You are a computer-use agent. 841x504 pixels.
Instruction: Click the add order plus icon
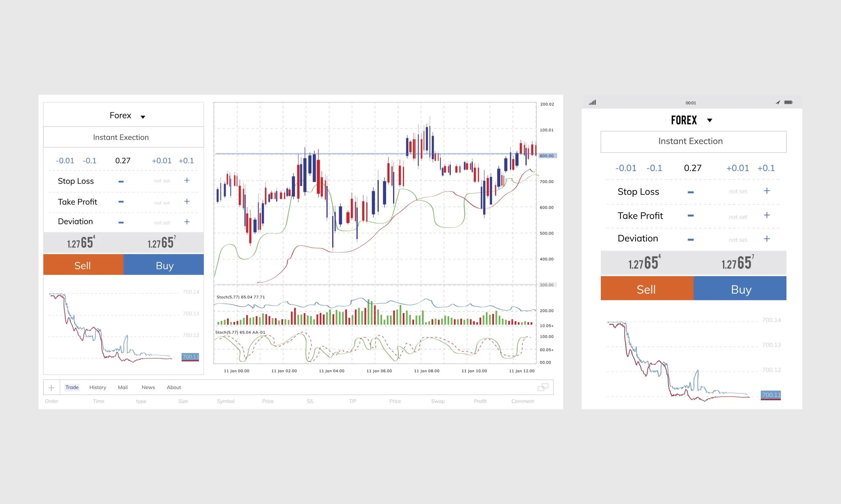51,388
